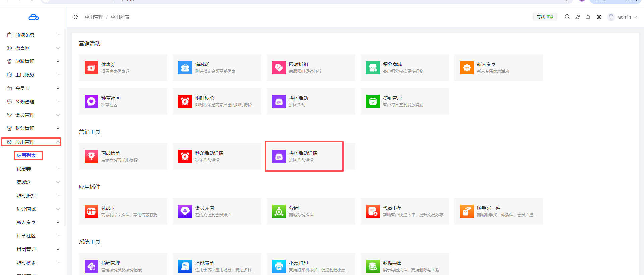This screenshot has width=644, height=275.
Task: Open the 拼团活动详情 app card
Action: 304,156
